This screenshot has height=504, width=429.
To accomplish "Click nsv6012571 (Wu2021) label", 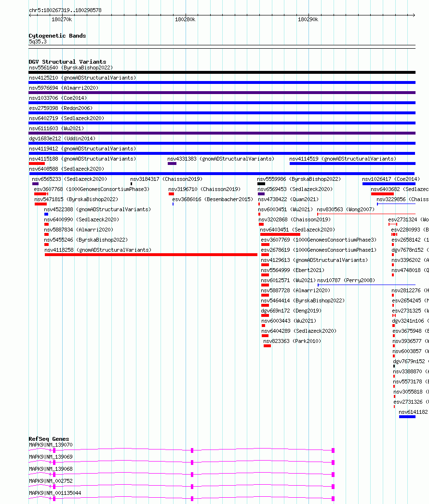I will point(288,280).
